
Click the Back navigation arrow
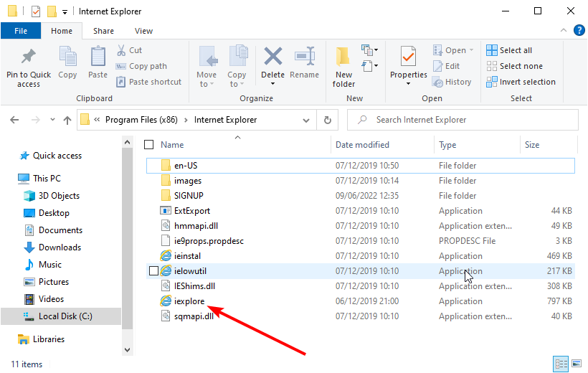pyautogui.click(x=14, y=120)
